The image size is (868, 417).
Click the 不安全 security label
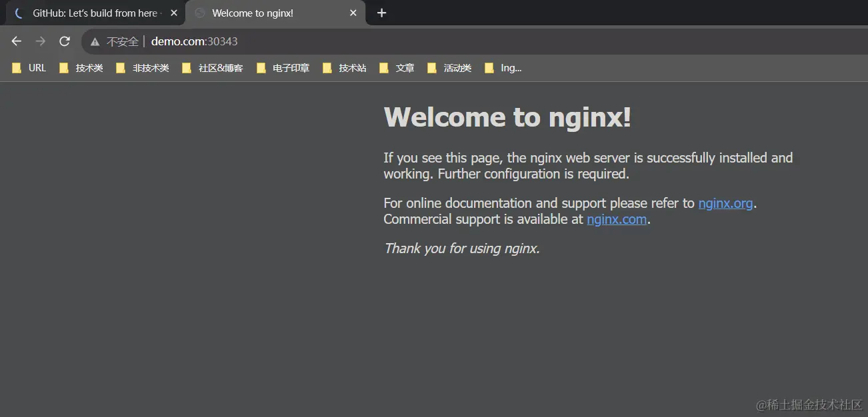pyautogui.click(x=122, y=41)
